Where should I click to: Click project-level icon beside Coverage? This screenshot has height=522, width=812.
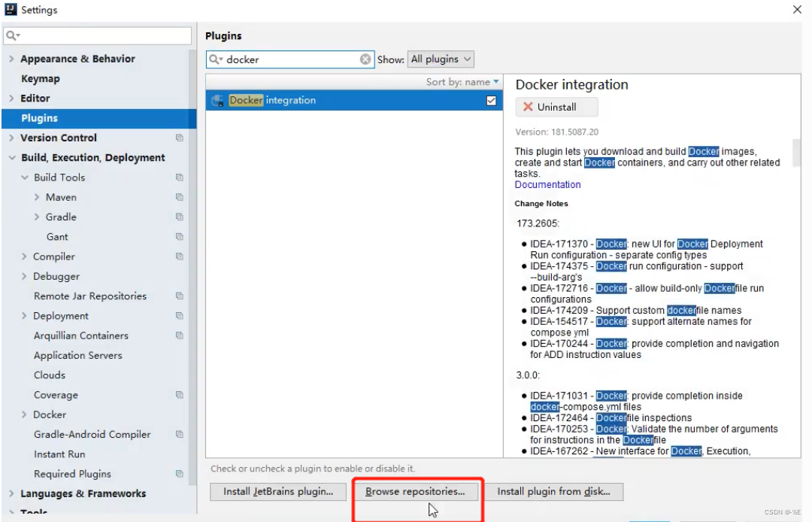pos(179,395)
